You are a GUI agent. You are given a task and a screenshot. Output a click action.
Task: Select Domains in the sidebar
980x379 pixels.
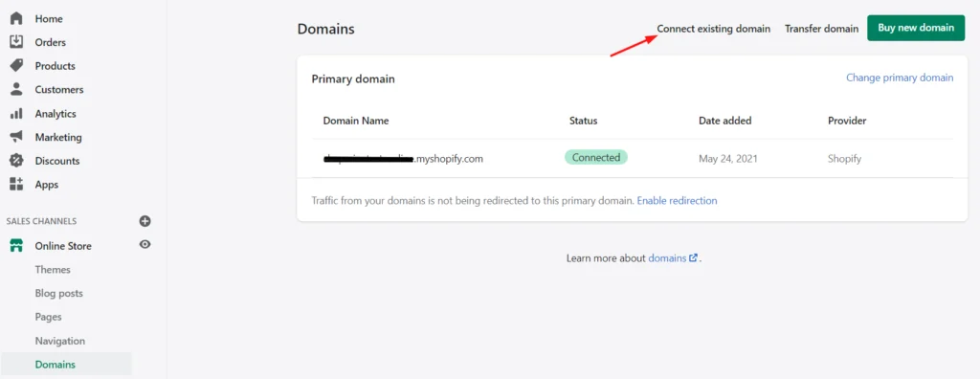click(55, 365)
